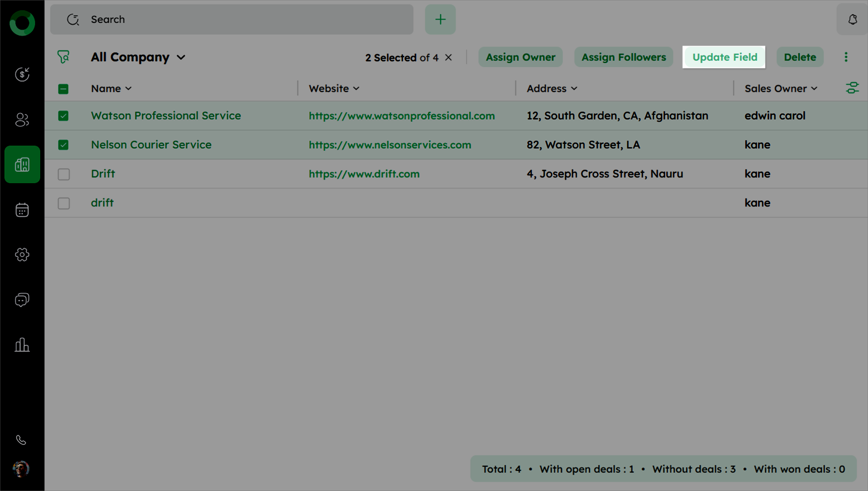Expand the All Company view dropdown
This screenshot has width=868, height=491.
click(x=181, y=57)
